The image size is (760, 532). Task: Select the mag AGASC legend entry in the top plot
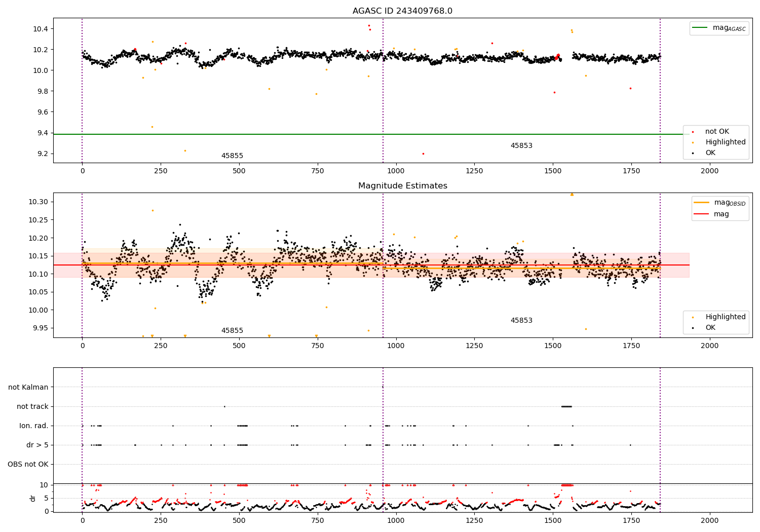(719, 28)
